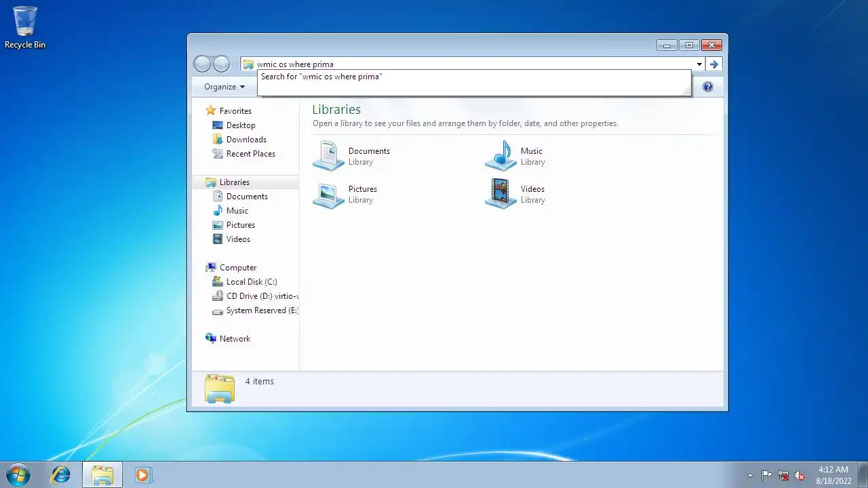Select Videos in the navigation tree
Screen dimensions: 868x488
[238, 239]
